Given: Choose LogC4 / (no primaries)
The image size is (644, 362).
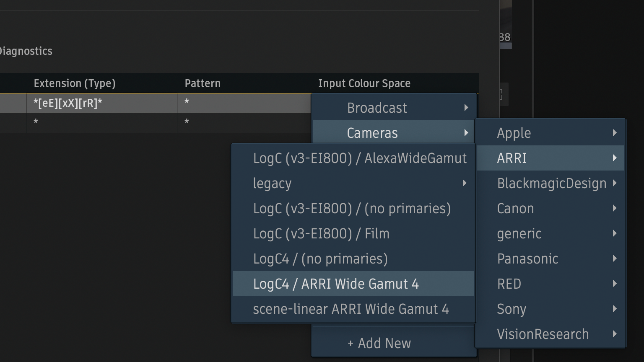Looking at the screenshot, I should click(320, 259).
